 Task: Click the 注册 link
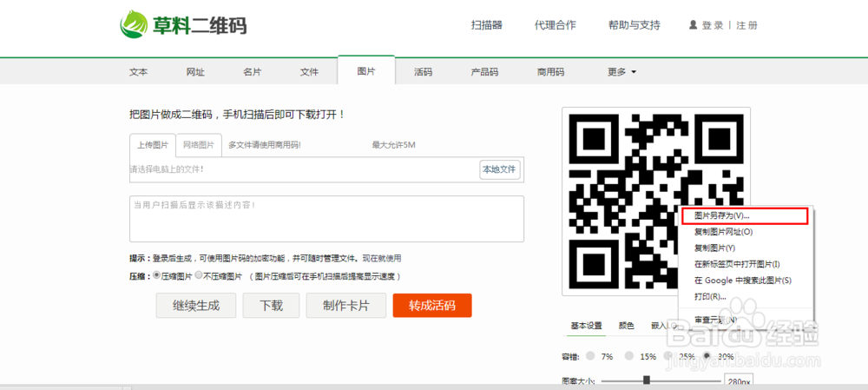(746, 25)
